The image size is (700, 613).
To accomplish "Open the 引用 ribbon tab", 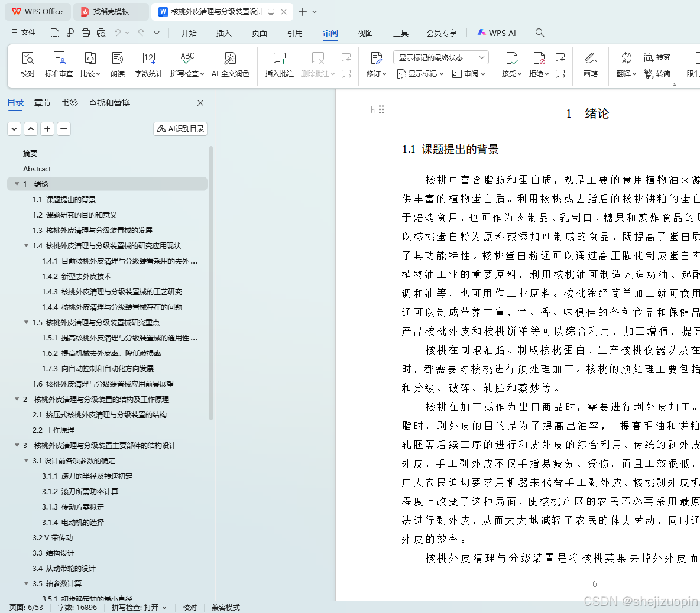I will [295, 33].
